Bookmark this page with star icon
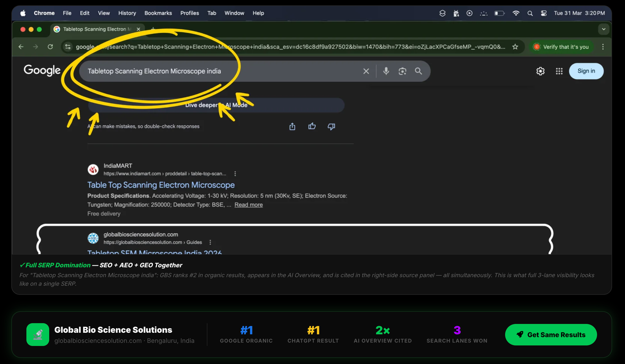The image size is (625, 364). 515,47
